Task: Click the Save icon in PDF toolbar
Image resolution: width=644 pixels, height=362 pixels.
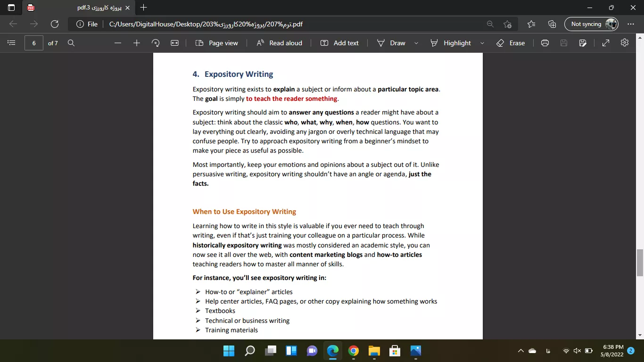Action: click(564, 43)
